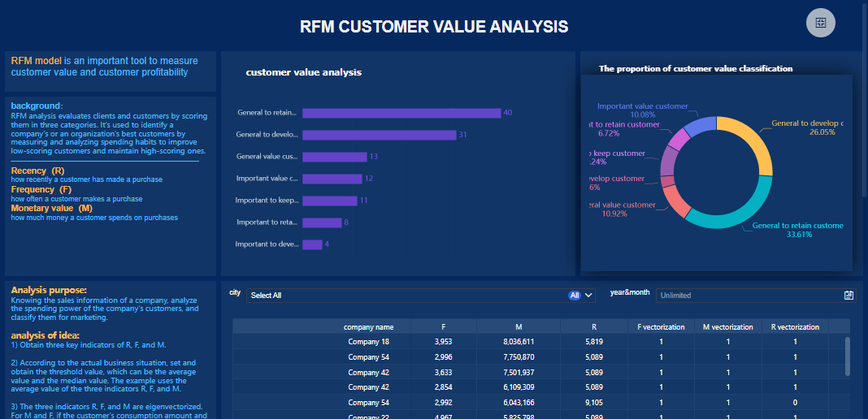This screenshot has width=868, height=419.
Task: Click the exit full-screen icon at top right
Action: [820, 23]
